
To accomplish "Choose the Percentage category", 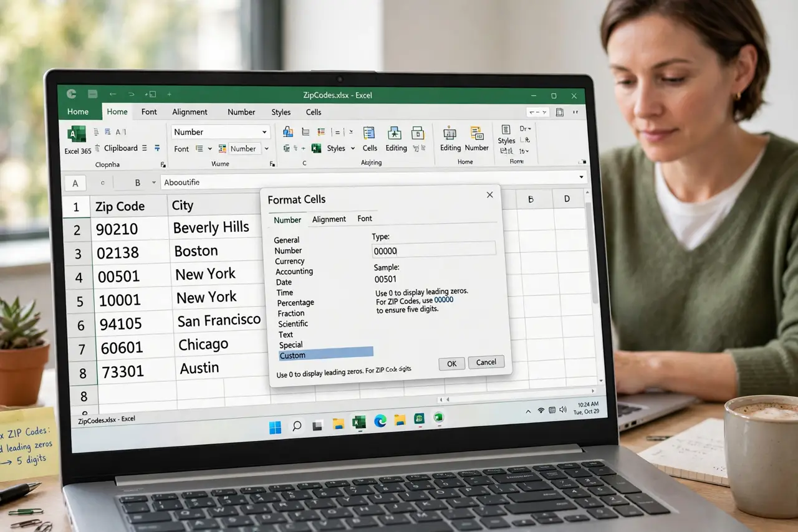I will [x=296, y=303].
